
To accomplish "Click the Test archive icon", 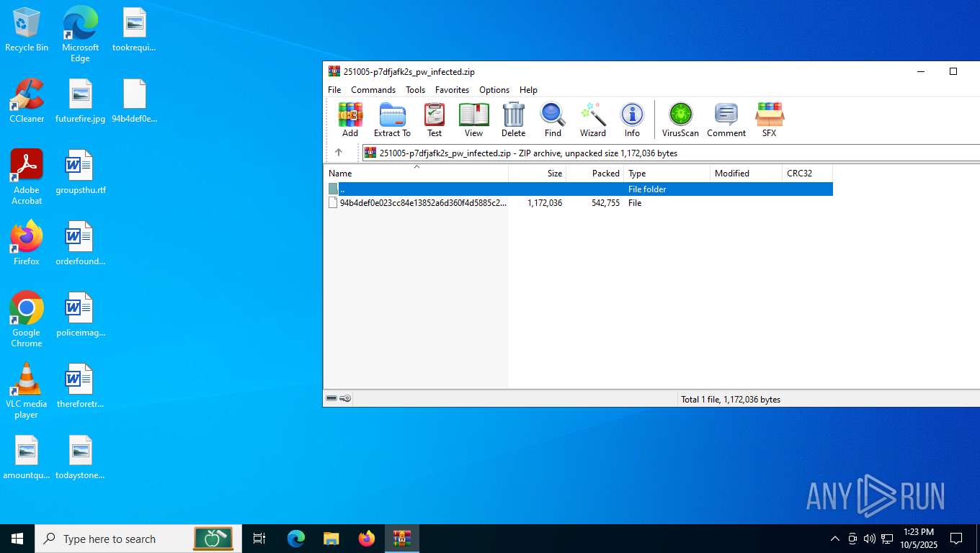I will point(435,120).
